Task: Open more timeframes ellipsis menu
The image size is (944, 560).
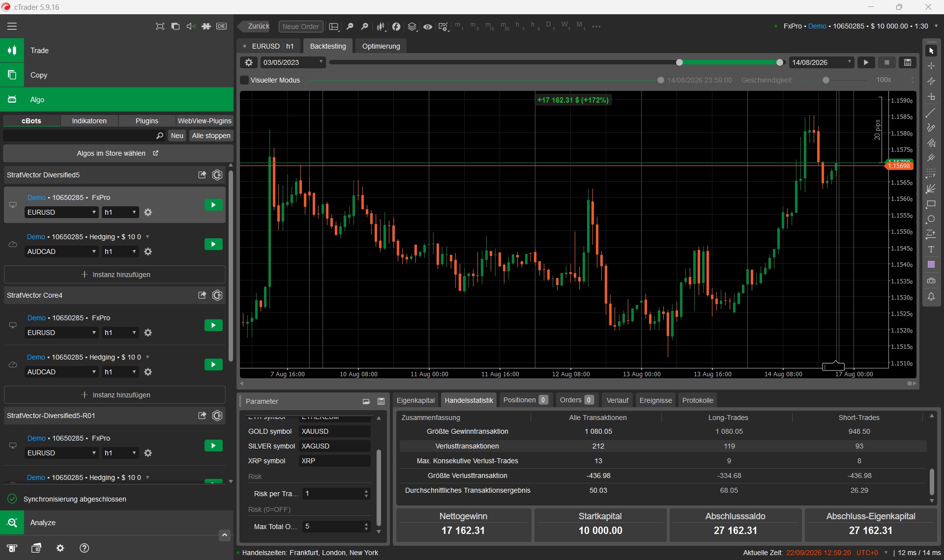Action: pos(596,27)
